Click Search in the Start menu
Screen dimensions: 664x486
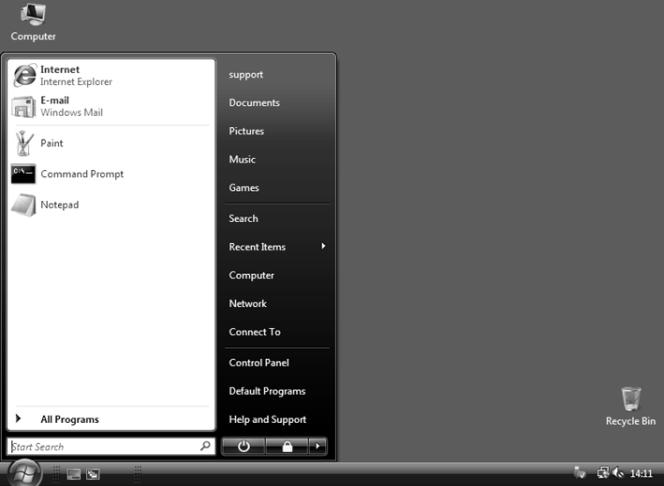pyautogui.click(x=243, y=218)
